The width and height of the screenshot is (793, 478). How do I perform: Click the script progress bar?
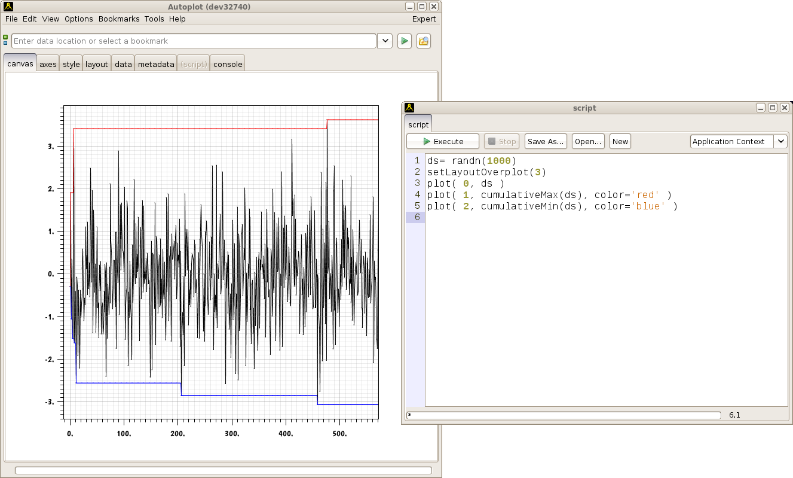coord(563,414)
